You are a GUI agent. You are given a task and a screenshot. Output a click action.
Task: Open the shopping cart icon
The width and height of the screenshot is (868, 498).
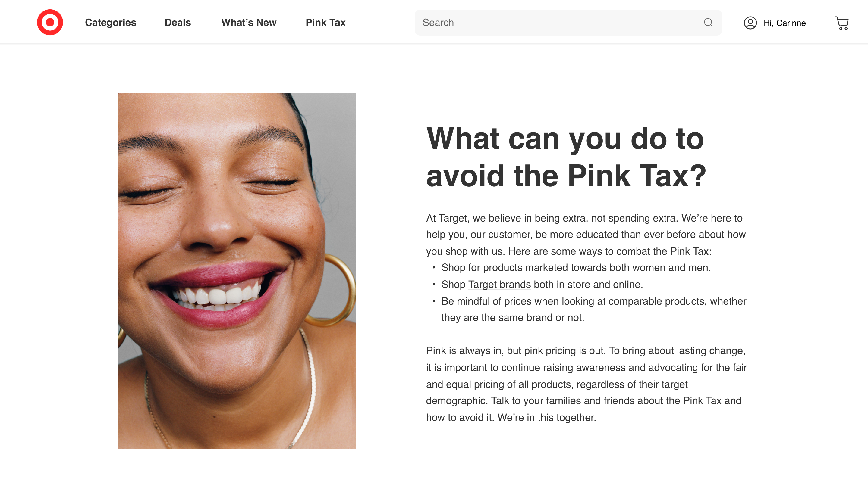[x=842, y=23]
